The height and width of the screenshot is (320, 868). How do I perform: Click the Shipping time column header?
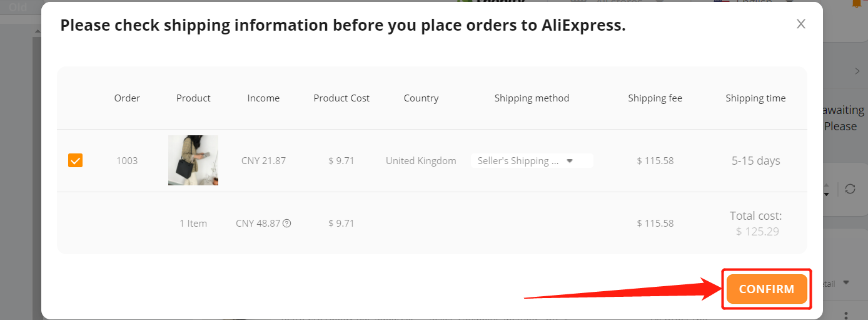[x=755, y=98]
